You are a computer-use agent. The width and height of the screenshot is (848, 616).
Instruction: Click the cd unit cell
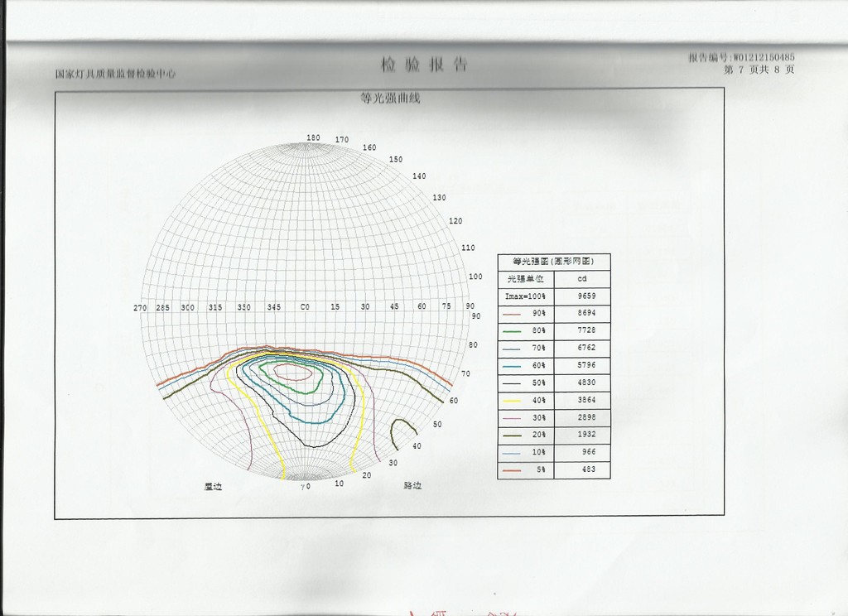(x=582, y=279)
